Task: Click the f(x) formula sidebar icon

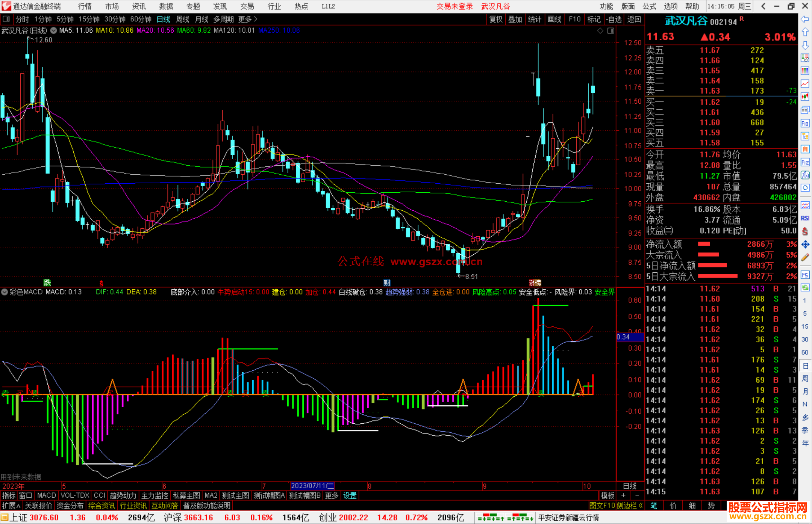Action: click(x=805, y=175)
